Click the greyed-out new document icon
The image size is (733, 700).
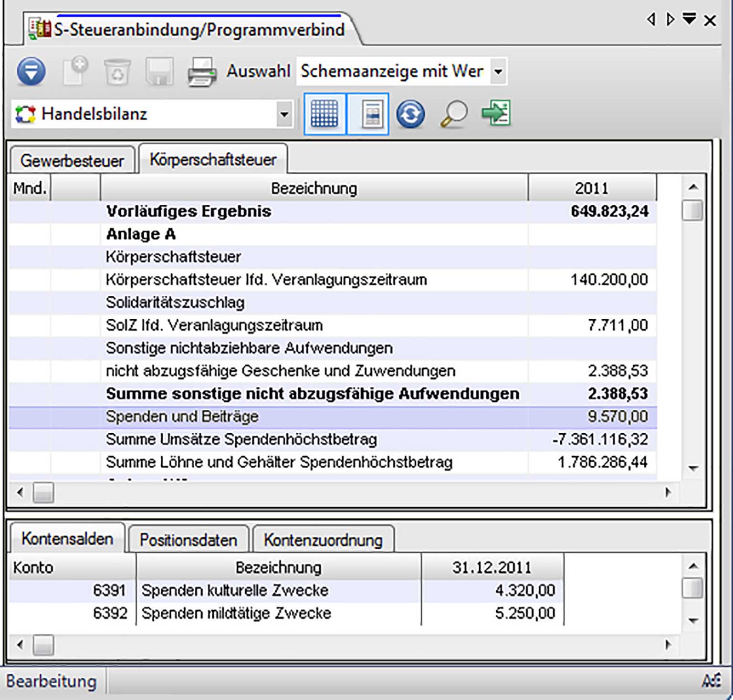(75, 71)
